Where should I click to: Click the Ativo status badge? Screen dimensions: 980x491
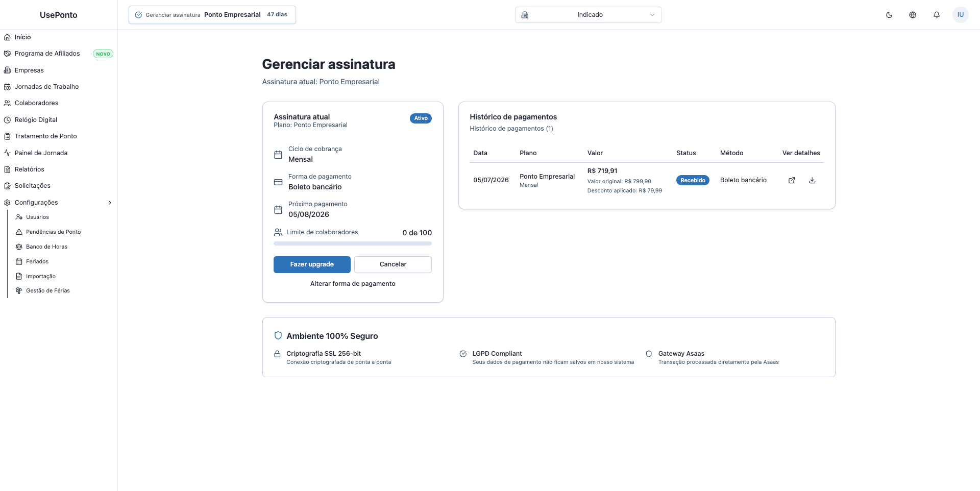421,118
